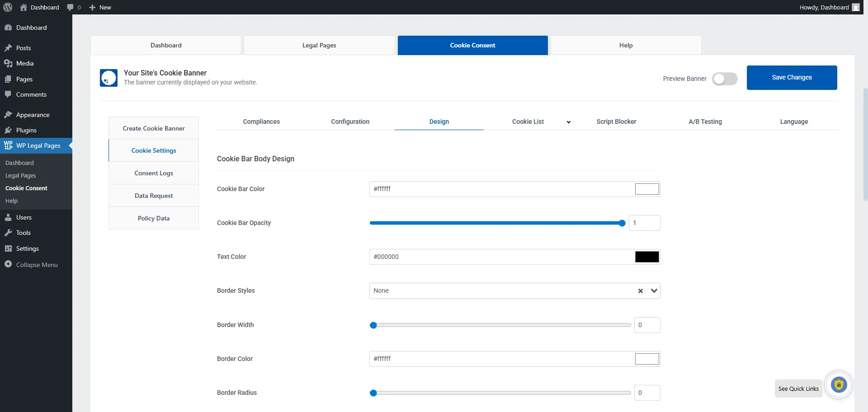
Task: Open Plugins via the plug icon
Action: pyautogui.click(x=8, y=130)
